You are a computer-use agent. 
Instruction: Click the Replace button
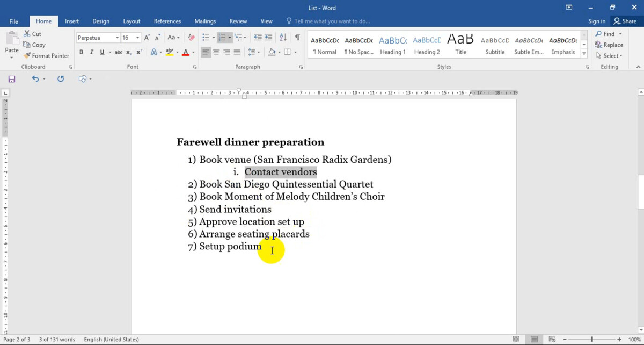[609, 45]
